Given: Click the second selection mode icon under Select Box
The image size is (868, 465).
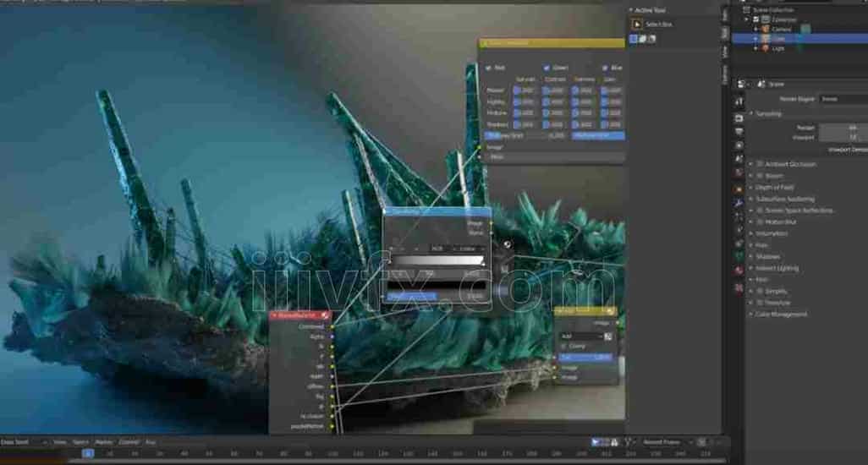Looking at the screenshot, I should tap(643, 39).
